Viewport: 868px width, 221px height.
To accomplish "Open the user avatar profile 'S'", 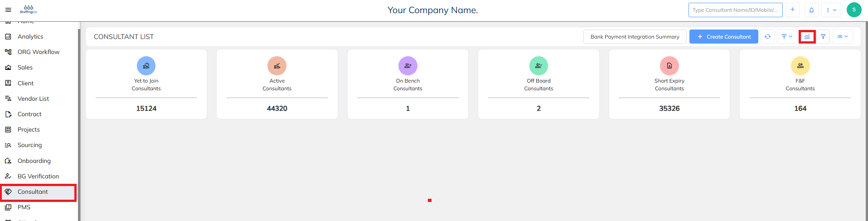I will 854,10.
